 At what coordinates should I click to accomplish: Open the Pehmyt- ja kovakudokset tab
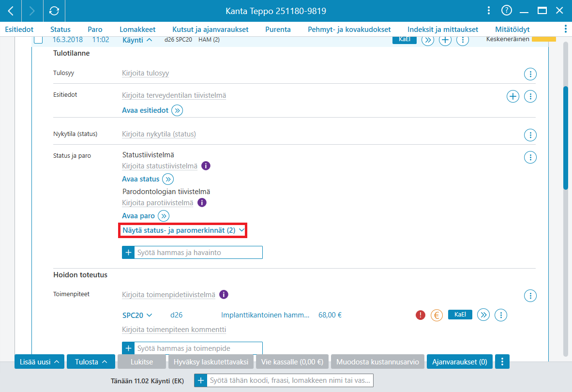(349, 29)
